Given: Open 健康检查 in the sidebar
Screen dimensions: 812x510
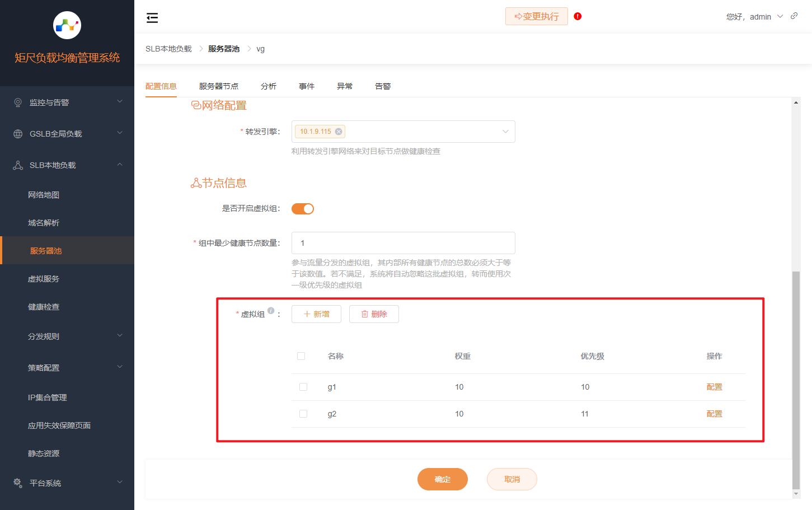Looking at the screenshot, I should click(44, 307).
